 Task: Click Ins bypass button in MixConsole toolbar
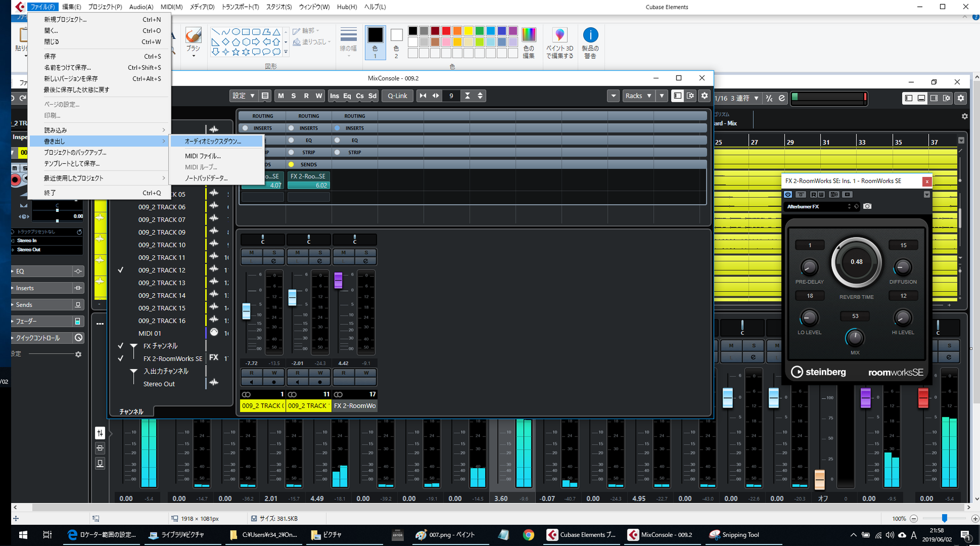pos(334,96)
